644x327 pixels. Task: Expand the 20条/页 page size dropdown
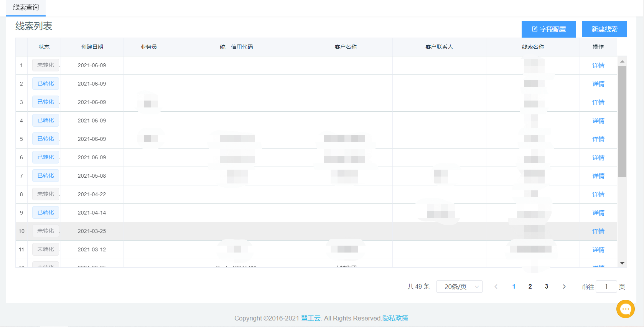coord(459,287)
